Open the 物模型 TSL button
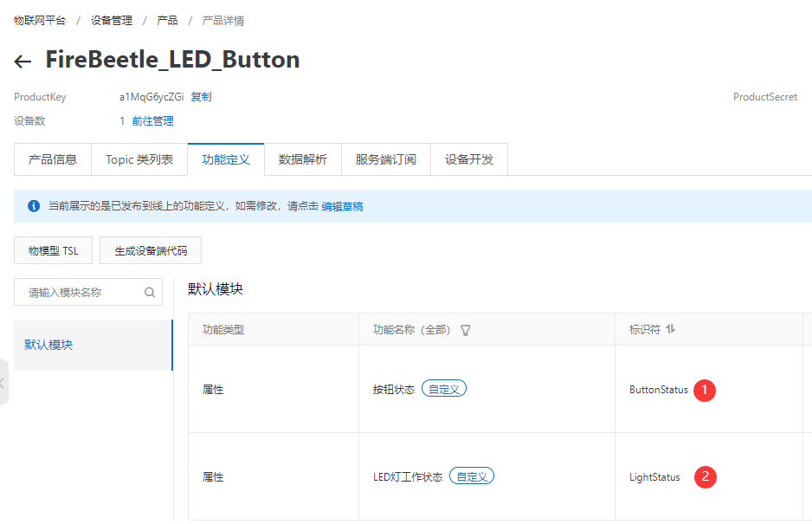Image resolution: width=812 pixels, height=524 pixels. pyautogui.click(x=54, y=251)
